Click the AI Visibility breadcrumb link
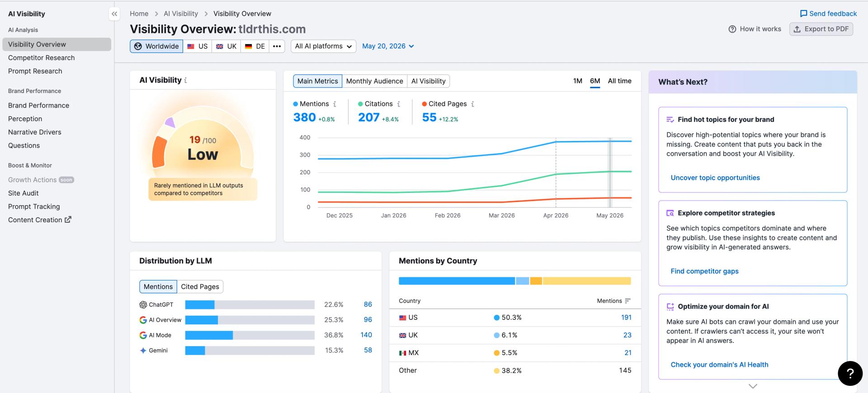This screenshot has height=393, width=868. (181, 14)
